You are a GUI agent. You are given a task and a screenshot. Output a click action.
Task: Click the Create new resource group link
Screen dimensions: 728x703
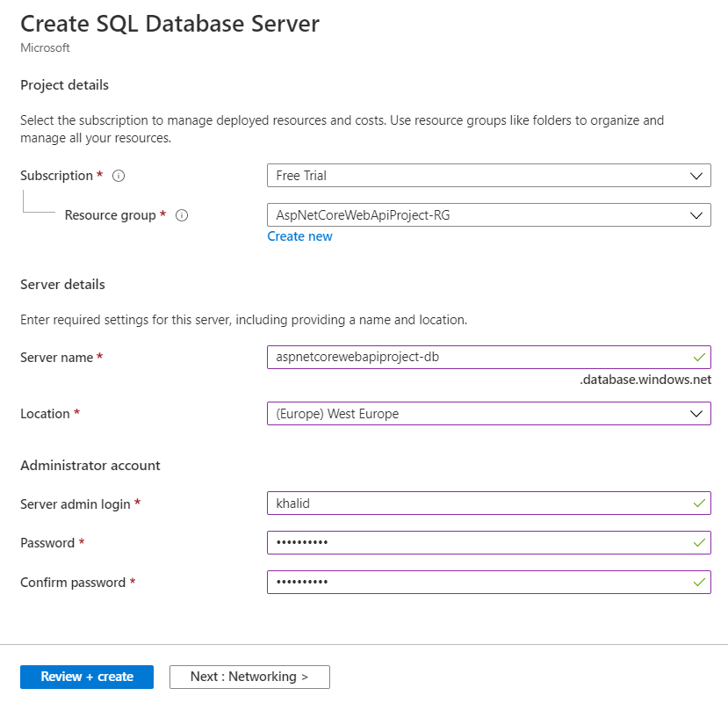click(299, 236)
